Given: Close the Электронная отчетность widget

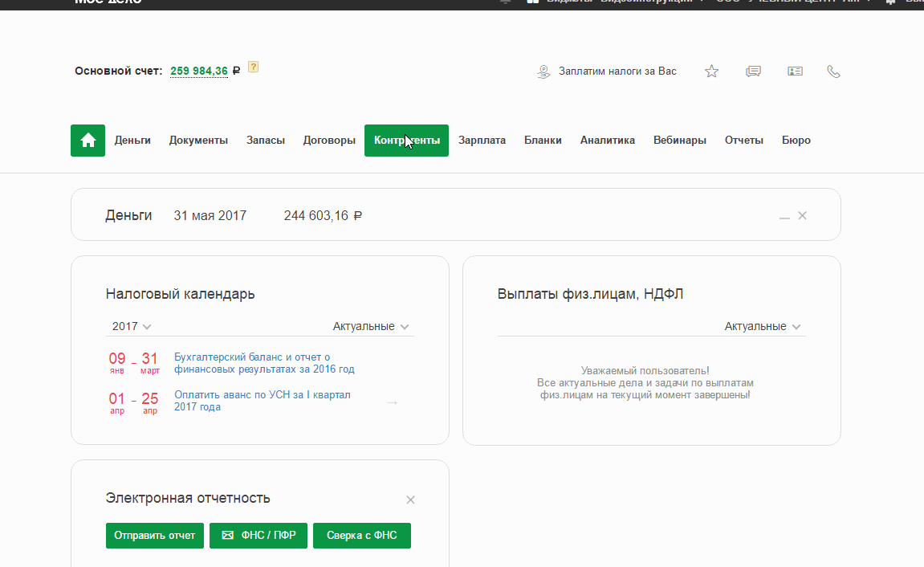Looking at the screenshot, I should point(410,500).
